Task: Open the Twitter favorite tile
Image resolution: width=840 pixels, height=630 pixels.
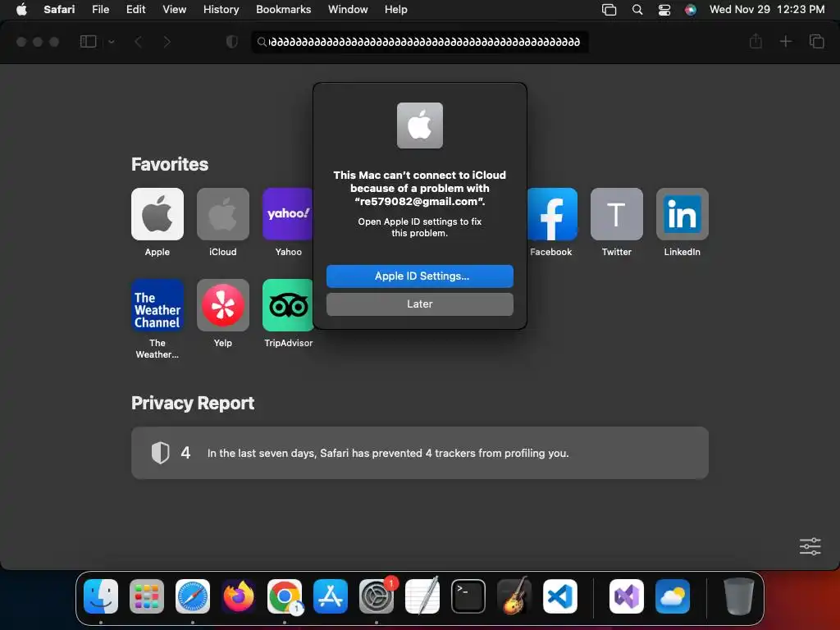Action: pos(617,214)
